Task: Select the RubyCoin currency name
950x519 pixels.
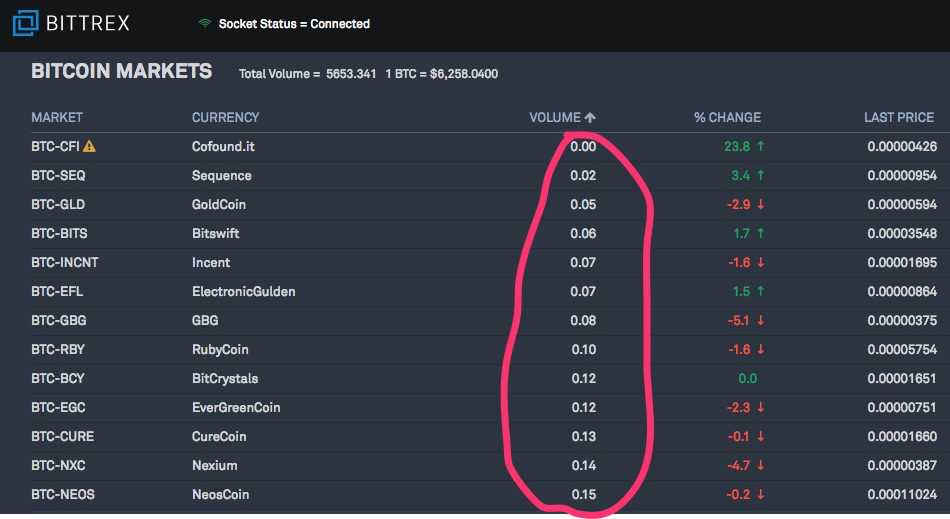Action: coord(220,349)
